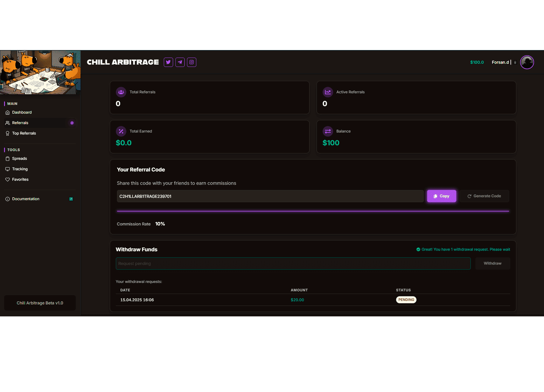The height and width of the screenshot is (392, 544).
Task: Open the Telegram social link icon
Action: pyautogui.click(x=180, y=62)
